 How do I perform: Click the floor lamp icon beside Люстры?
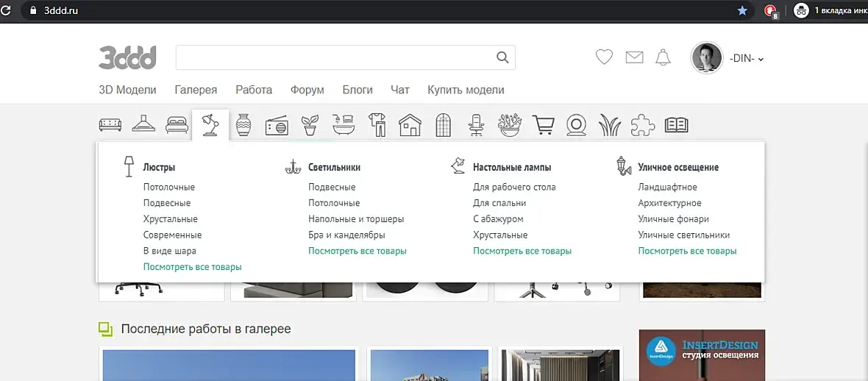pos(129,166)
